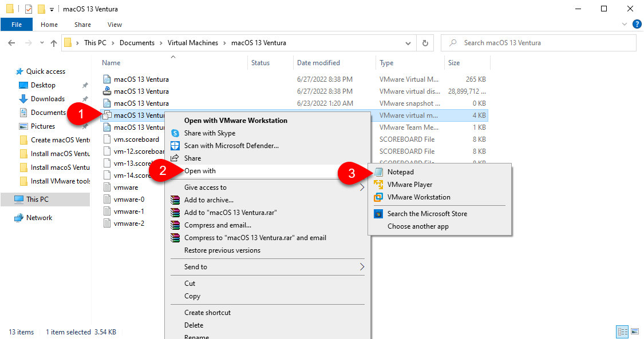Open Downloads in the navigation pane
The width and height of the screenshot is (644, 339).
(x=48, y=99)
